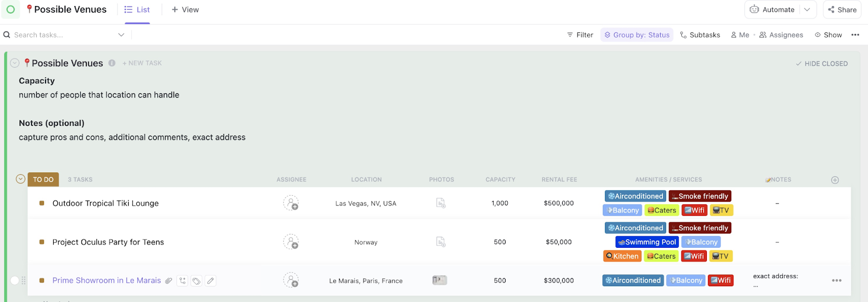Click the subtask icon on Prime Showroom row
This screenshot has height=302, width=868.
[x=183, y=281]
